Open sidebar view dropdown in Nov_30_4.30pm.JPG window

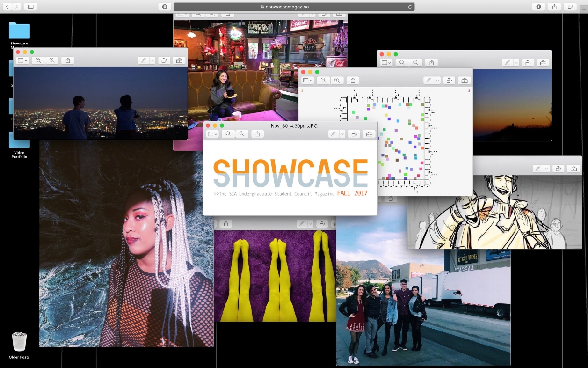tap(212, 134)
